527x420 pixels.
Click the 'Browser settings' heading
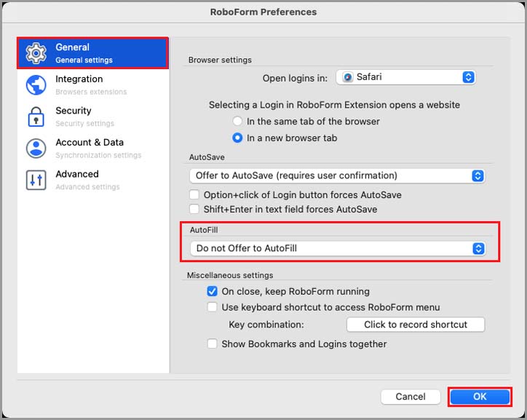pyautogui.click(x=220, y=60)
